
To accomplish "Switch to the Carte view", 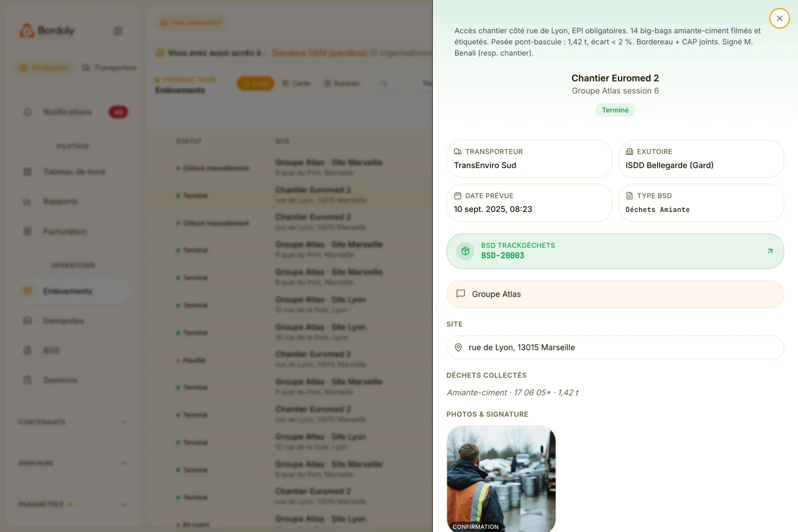I will point(296,83).
